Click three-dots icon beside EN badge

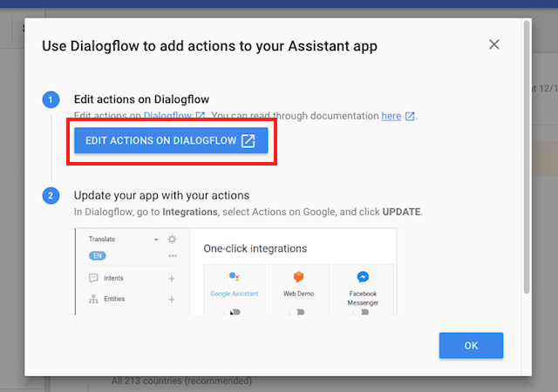click(173, 256)
